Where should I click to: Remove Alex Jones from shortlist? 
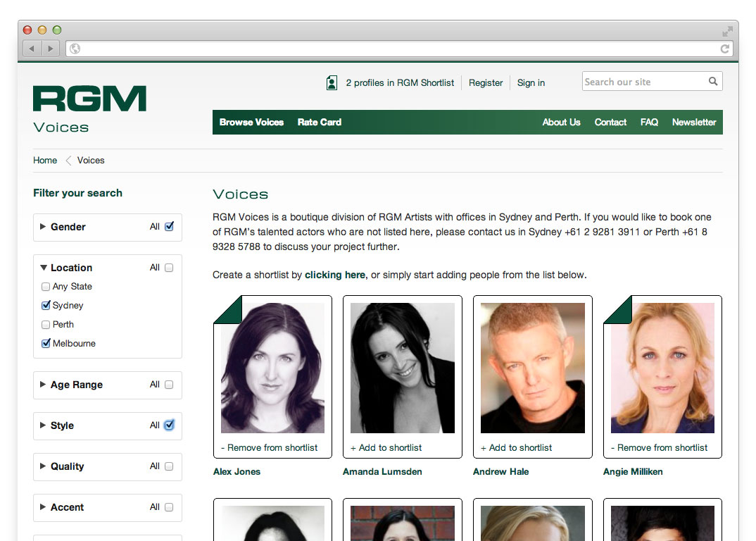270,447
